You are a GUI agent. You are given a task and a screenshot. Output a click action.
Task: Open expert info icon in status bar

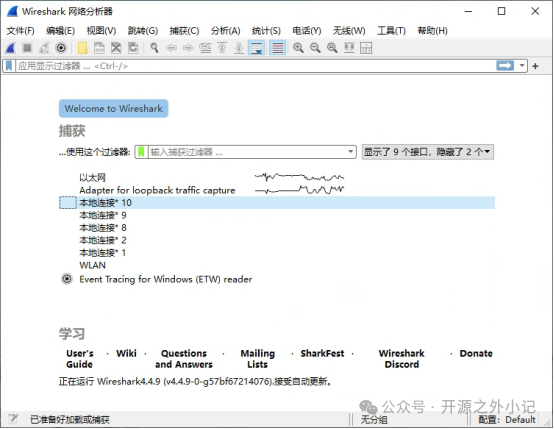coord(13,419)
